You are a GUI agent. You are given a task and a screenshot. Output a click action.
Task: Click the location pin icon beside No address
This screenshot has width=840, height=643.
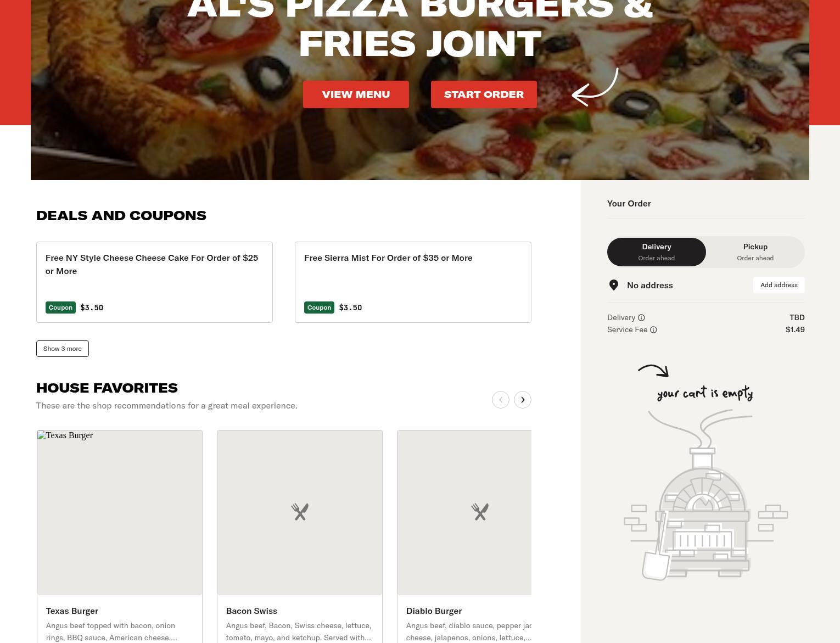click(x=614, y=285)
